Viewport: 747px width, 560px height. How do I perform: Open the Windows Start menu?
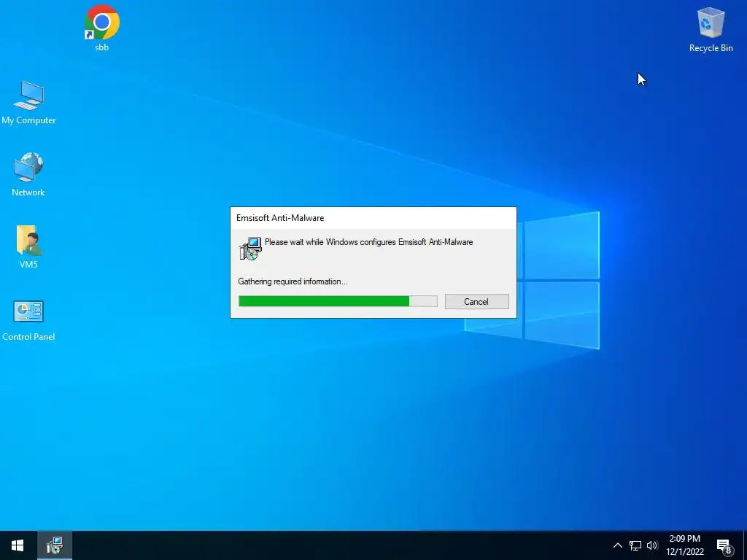click(18, 545)
